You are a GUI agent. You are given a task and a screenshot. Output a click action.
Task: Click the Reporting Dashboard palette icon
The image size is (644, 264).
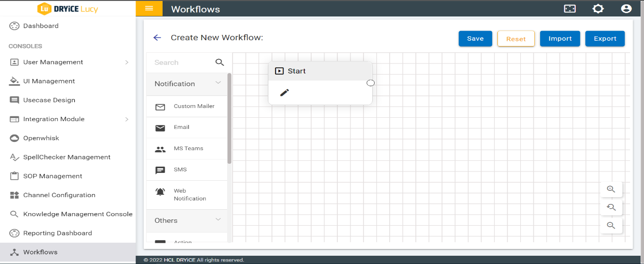[15, 233]
